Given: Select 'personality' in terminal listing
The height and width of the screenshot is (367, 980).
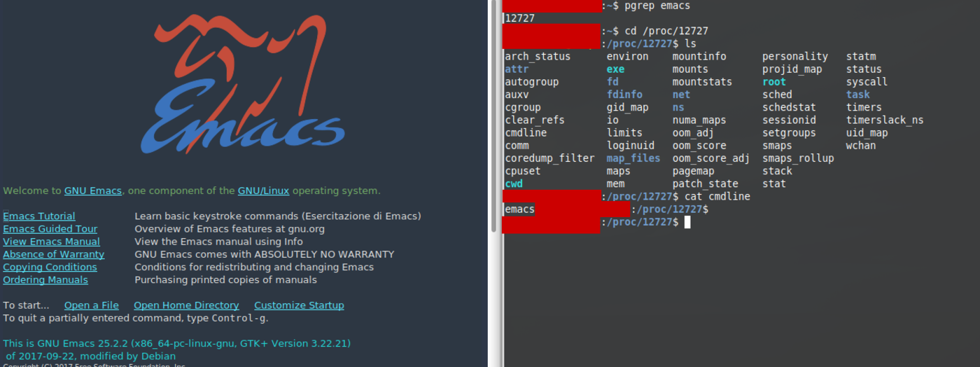Looking at the screenshot, I should (x=795, y=57).
